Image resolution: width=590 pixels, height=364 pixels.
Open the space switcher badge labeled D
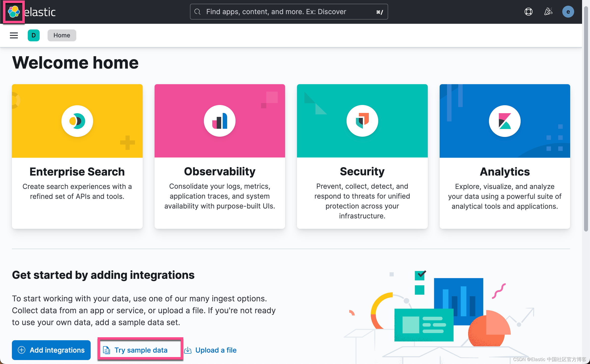[x=34, y=35]
